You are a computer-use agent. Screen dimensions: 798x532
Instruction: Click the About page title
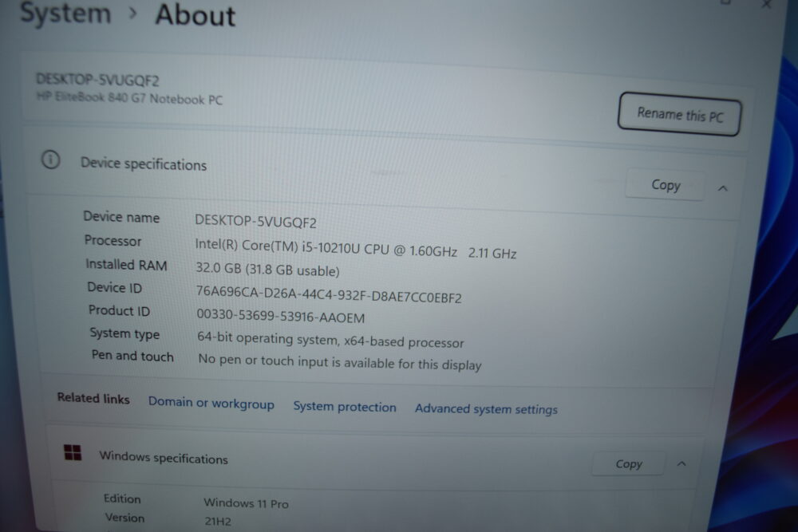point(196,14)
